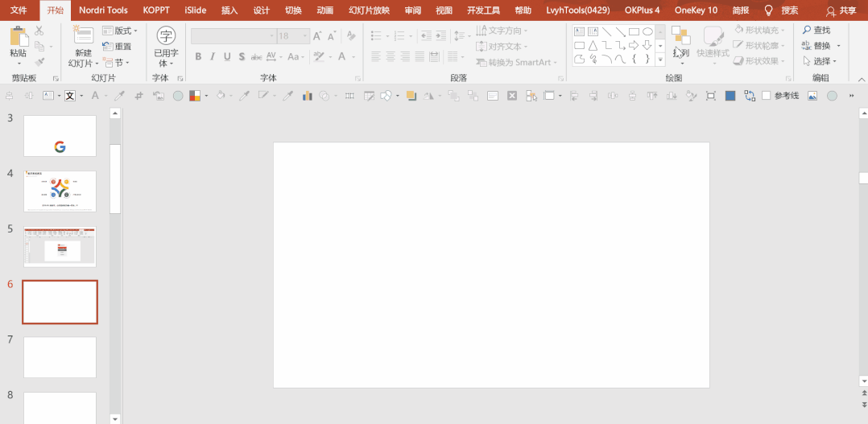Image resolution: width=868 pixels, height=424 pixels.
Task: Open 形状轮廓 shape outline options
Action: (x=759, y=45)
